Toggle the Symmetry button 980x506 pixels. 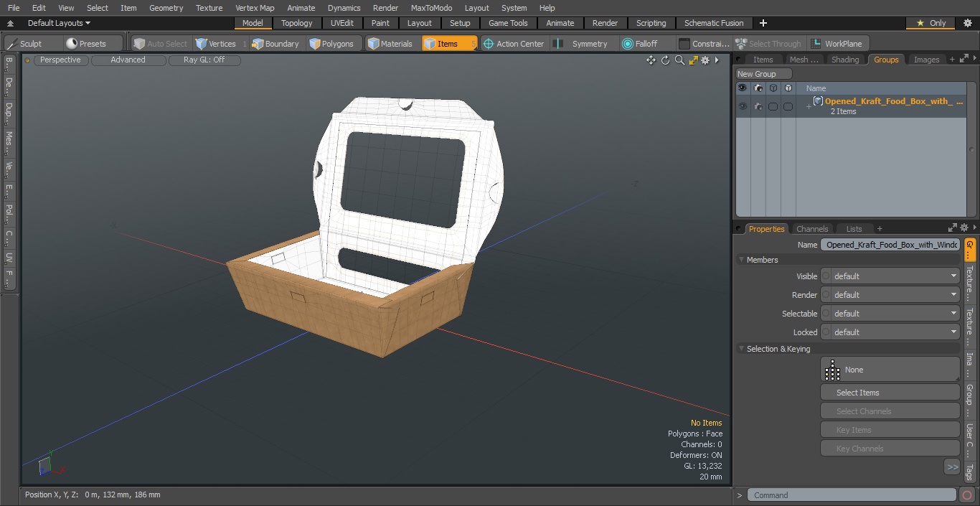pyautogui.click(x=582, y=44)
